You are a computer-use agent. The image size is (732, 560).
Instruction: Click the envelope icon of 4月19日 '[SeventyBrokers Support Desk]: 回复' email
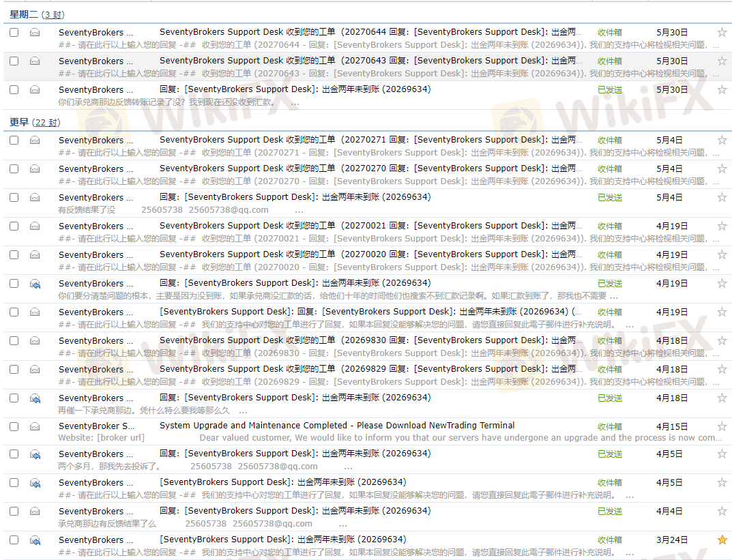point(35,312)
